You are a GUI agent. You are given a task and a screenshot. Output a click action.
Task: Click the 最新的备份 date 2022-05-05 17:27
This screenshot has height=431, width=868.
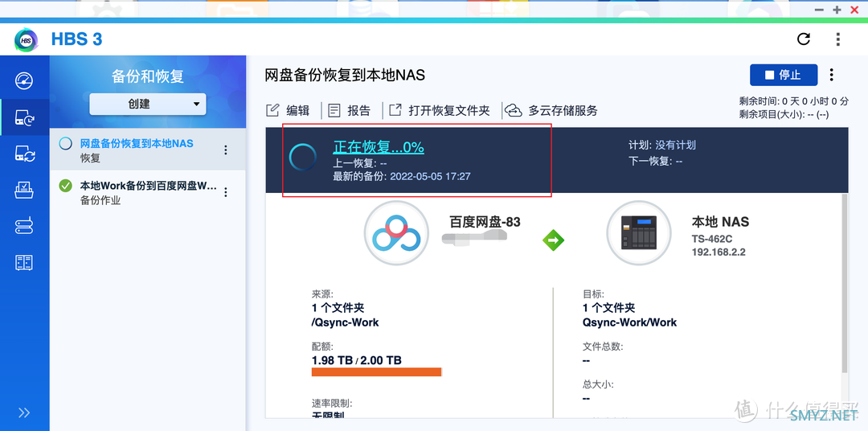(x=430, y=176)
